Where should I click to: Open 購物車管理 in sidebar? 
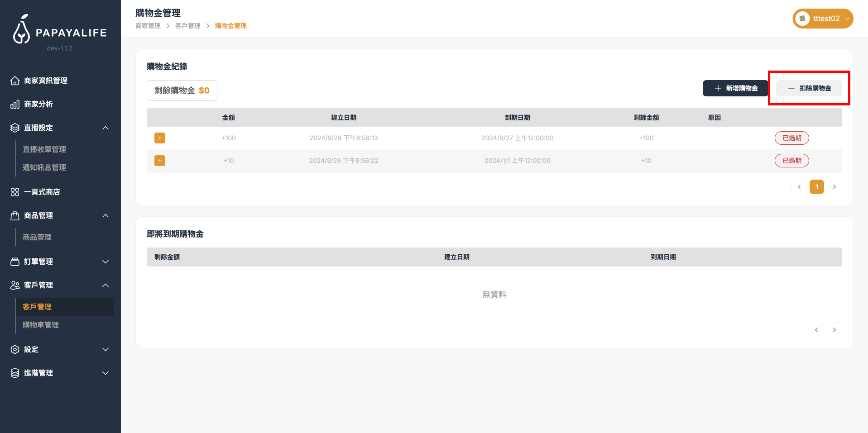pos(41,325)
